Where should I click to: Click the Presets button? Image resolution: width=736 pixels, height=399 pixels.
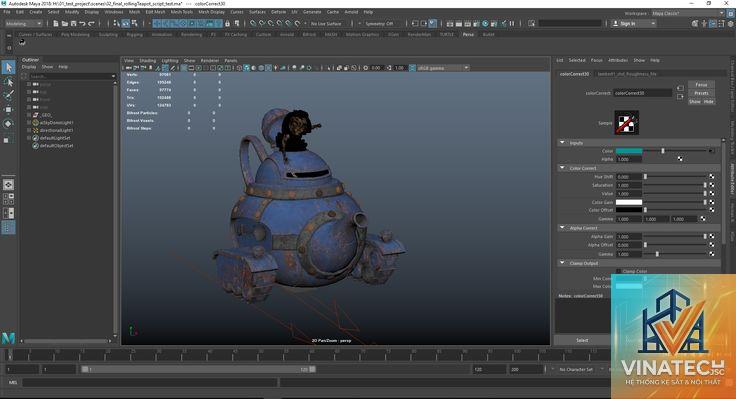click(x=701, y=93)
